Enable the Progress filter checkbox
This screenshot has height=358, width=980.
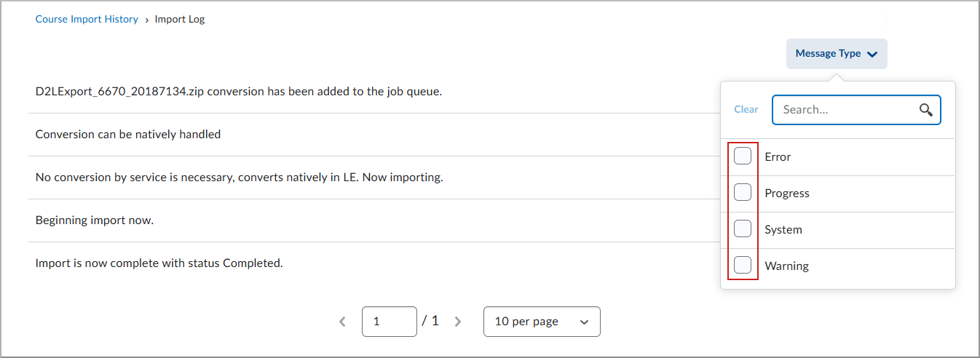pyautogui.click(x=743, y=193)
